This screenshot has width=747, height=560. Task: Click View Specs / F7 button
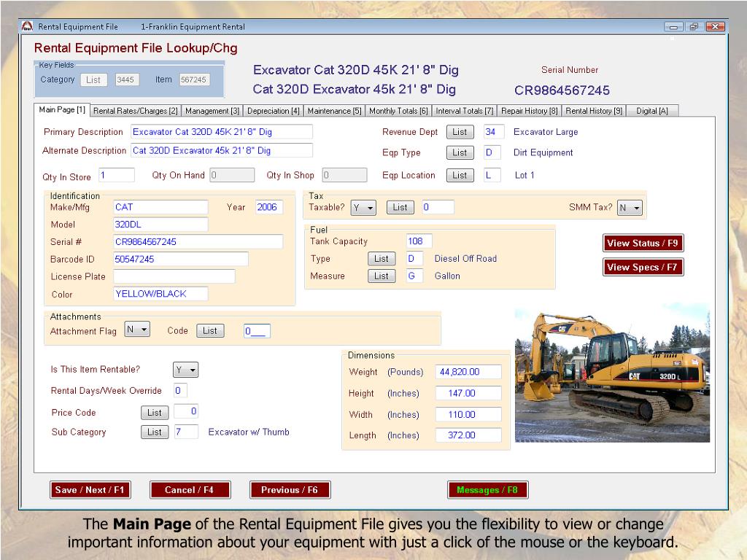643,267
